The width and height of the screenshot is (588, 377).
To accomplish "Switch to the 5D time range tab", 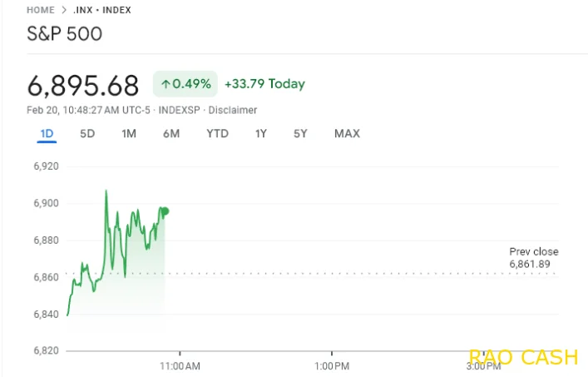I will point(87,133).
